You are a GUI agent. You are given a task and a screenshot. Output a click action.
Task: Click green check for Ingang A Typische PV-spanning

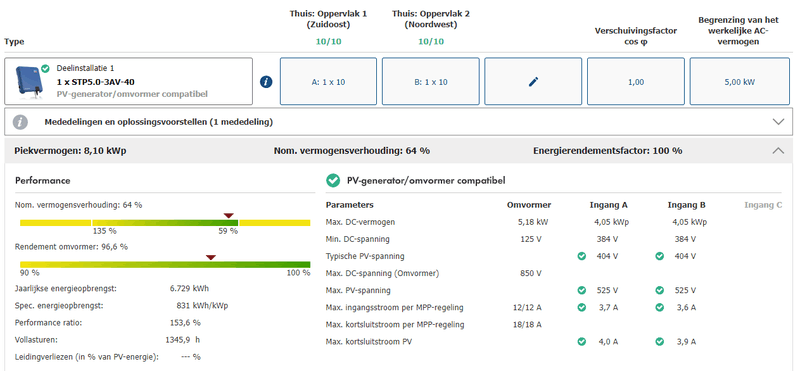click(582, 256)
